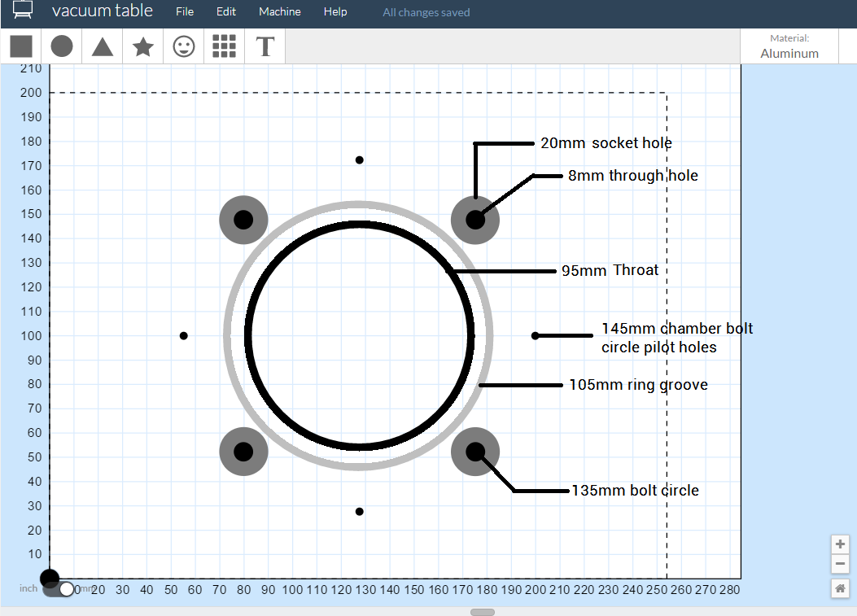Toggle units between inch and mm

pyautogui.click(x=57, y=588)
